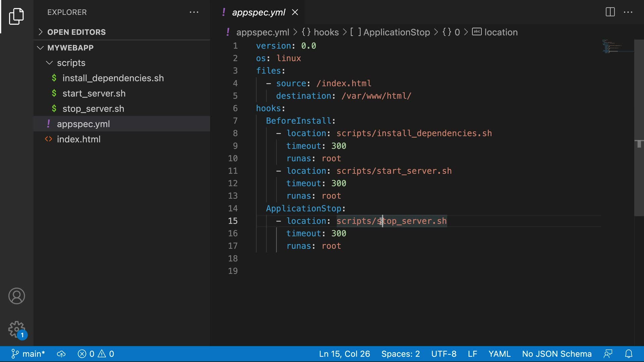The image size is (644, 362).
Task: Click the feedback icon in status bar
Action: [608, 354]
